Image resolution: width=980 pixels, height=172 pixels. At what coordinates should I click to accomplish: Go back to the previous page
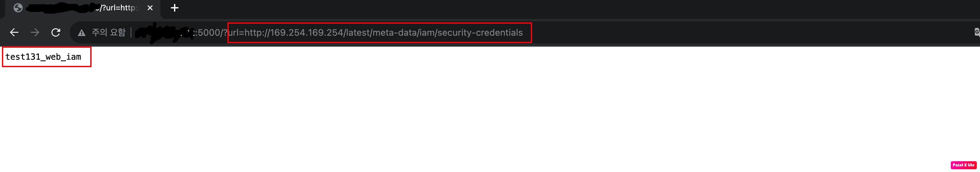(14, 32)
